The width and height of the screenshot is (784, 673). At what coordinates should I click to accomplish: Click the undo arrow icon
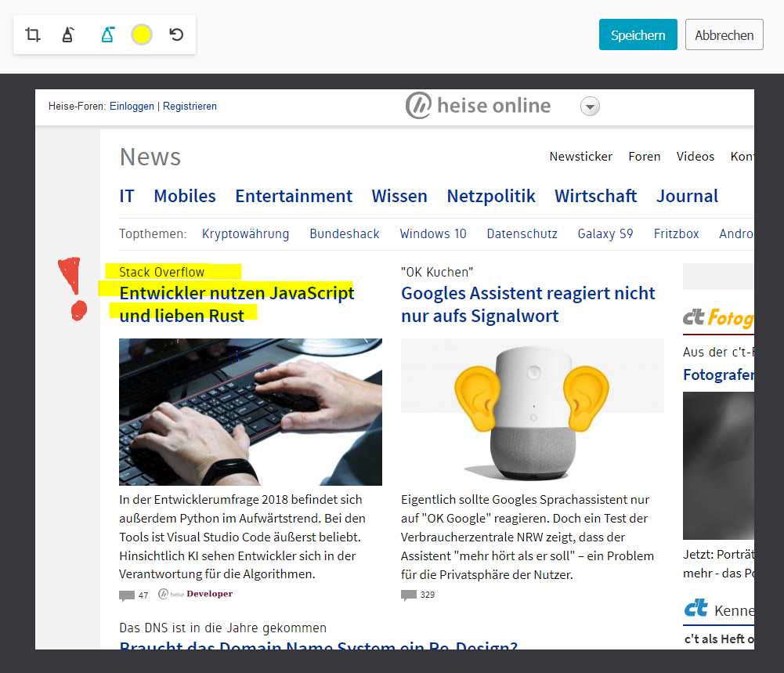click(176, 34)
